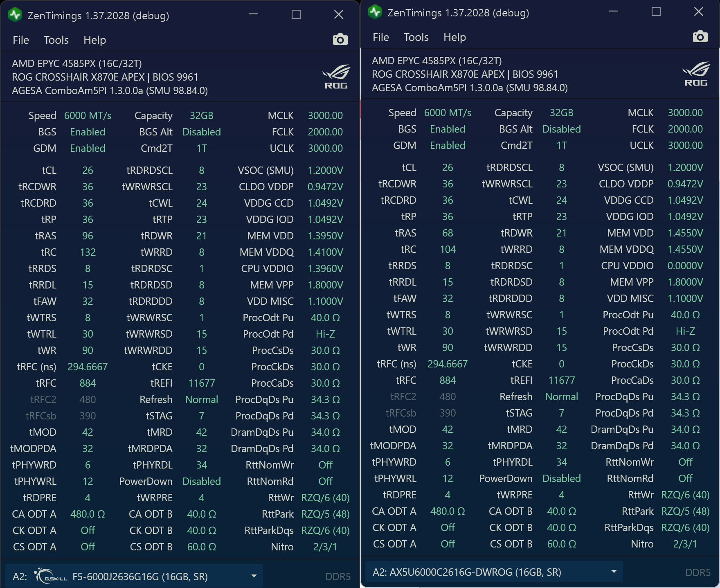
Task: Open the File menu in right window
Action: [381, 37]
